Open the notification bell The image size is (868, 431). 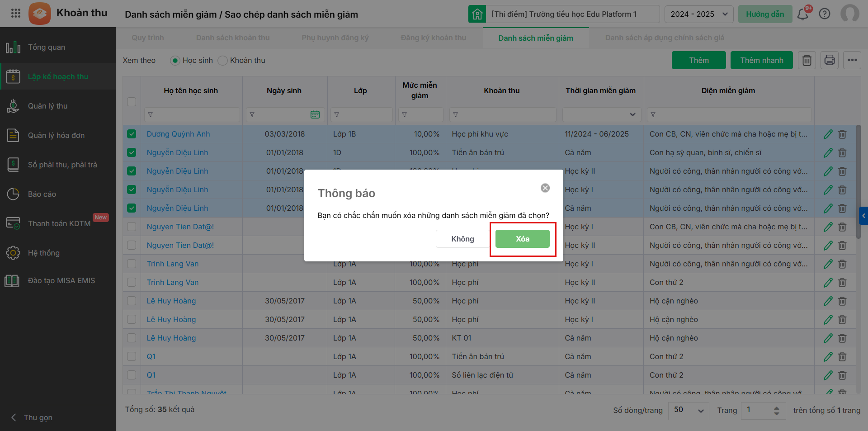pyautogui.click(x=803, y=14)
